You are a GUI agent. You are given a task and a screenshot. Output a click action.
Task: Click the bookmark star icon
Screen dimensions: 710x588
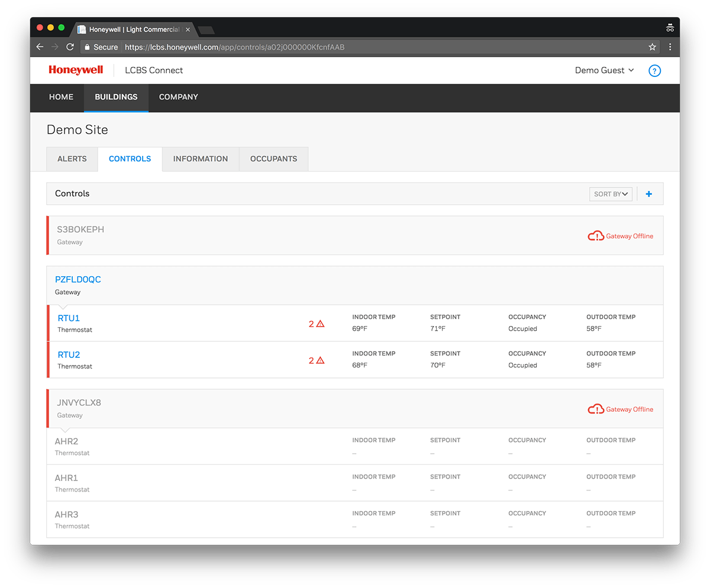652,47
